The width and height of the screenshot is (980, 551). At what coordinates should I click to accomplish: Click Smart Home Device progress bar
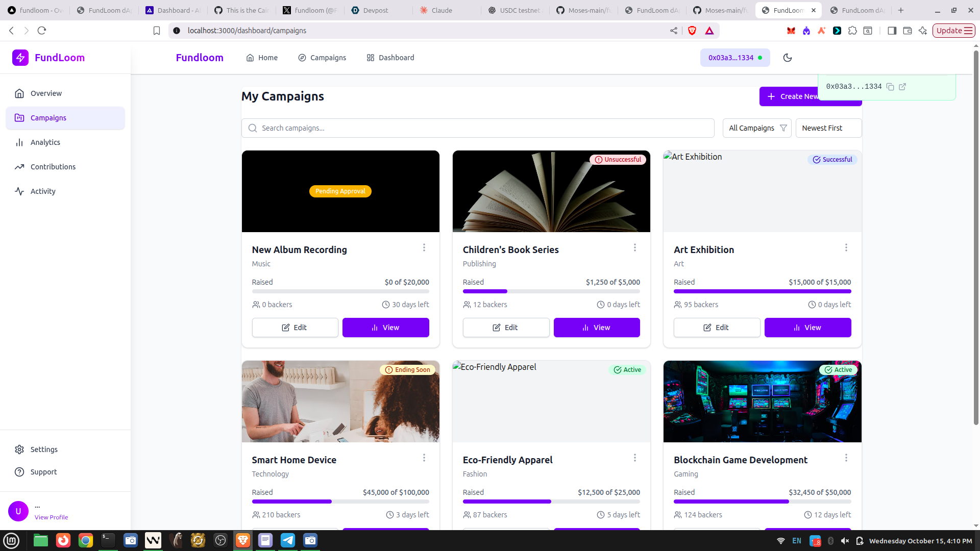[340, 502]
